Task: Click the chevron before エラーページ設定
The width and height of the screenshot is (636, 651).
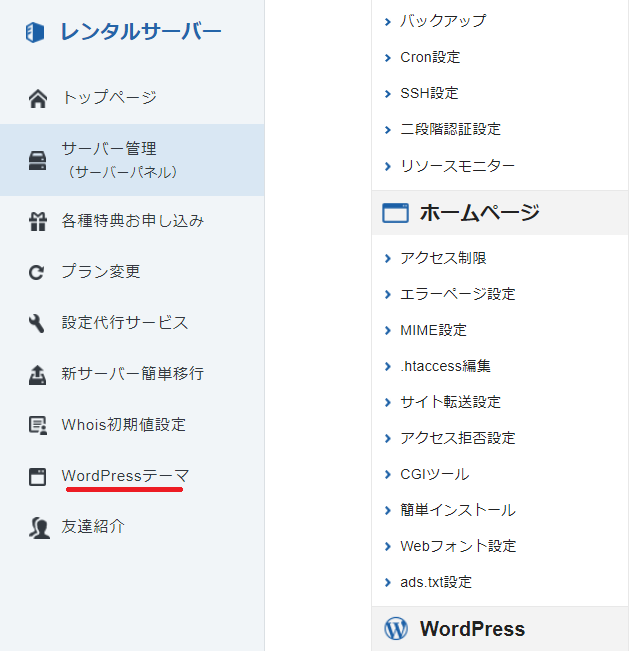Action: coord(388,295)
